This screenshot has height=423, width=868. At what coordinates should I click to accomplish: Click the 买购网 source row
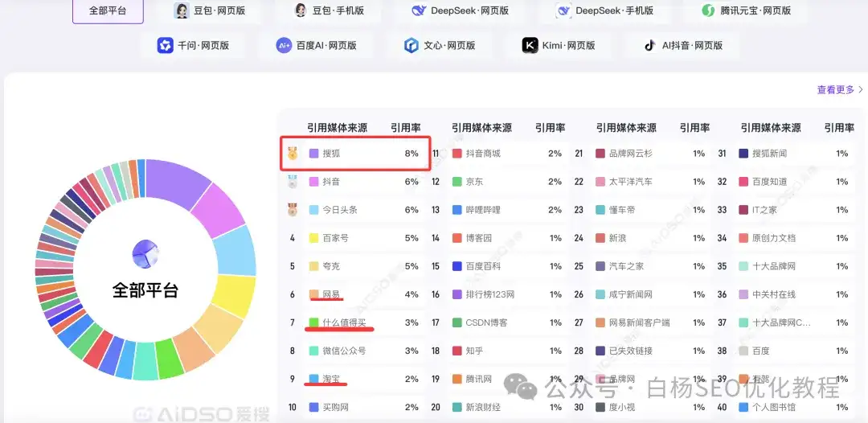[x=353, y=407]
